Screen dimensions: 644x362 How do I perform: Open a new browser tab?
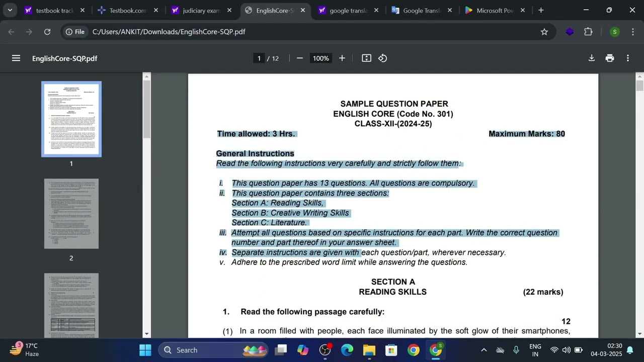click(x=541, y=10)
